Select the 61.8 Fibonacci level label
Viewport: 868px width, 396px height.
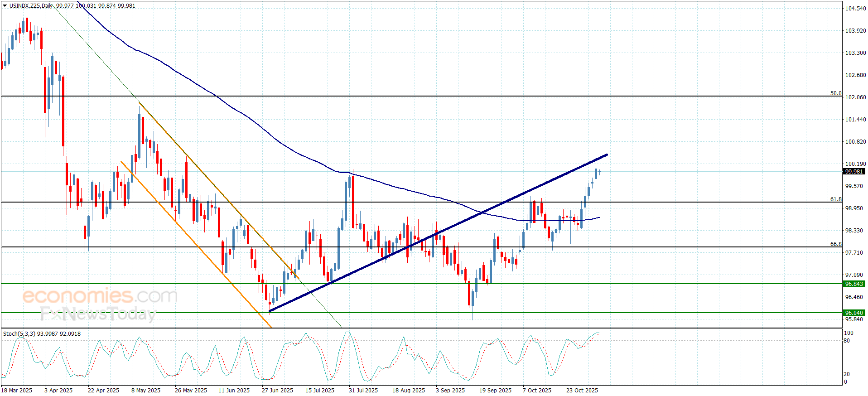coord(835,199)
